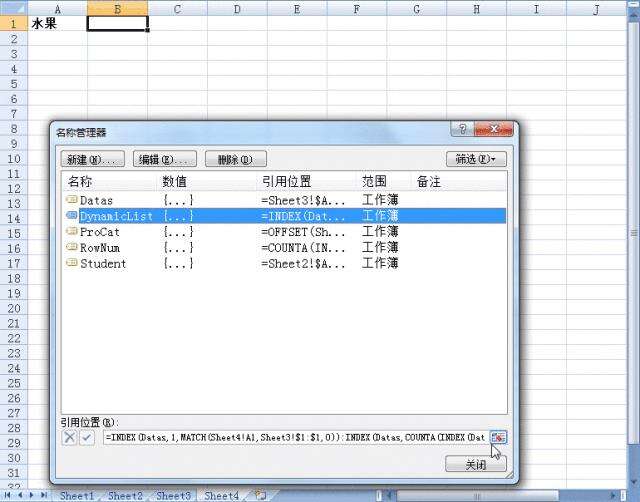Sort by the 名称 column header
The image size is (640, 502).
point(109,181)
